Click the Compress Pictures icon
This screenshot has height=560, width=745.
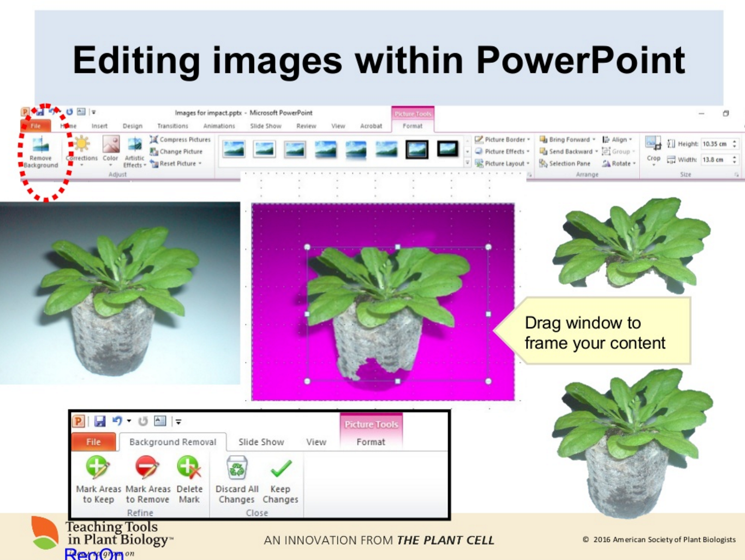coord(154,139)
